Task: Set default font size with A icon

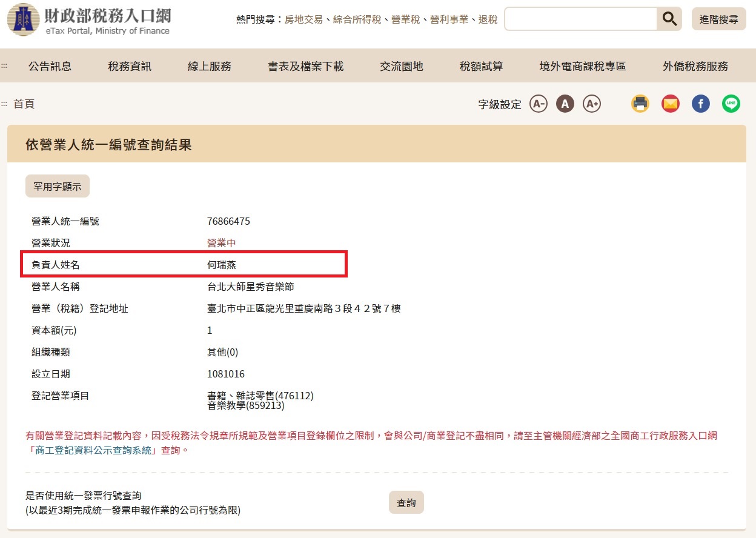Action: pos(565,104)
